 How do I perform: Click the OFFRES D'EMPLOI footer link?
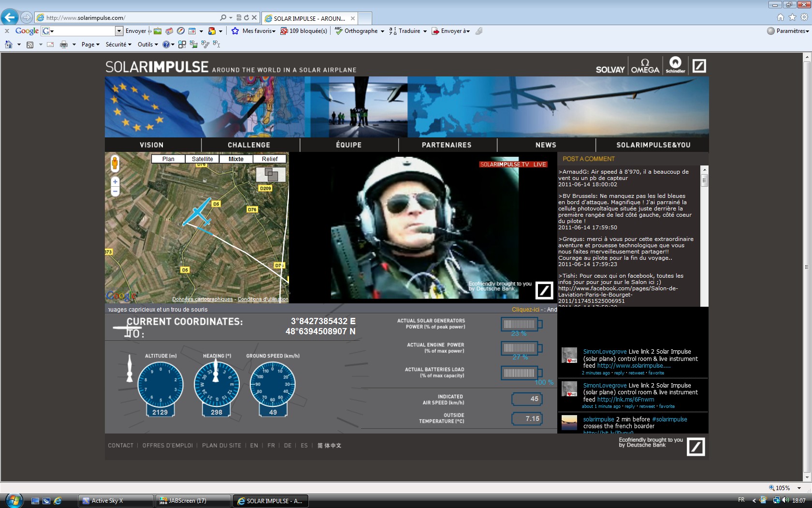coord(167,446)
